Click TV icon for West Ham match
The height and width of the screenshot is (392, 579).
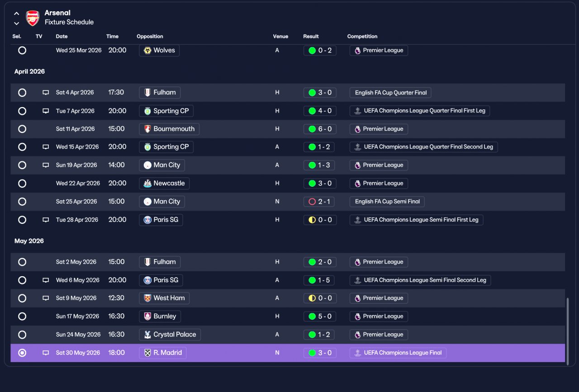pos(46,298)
